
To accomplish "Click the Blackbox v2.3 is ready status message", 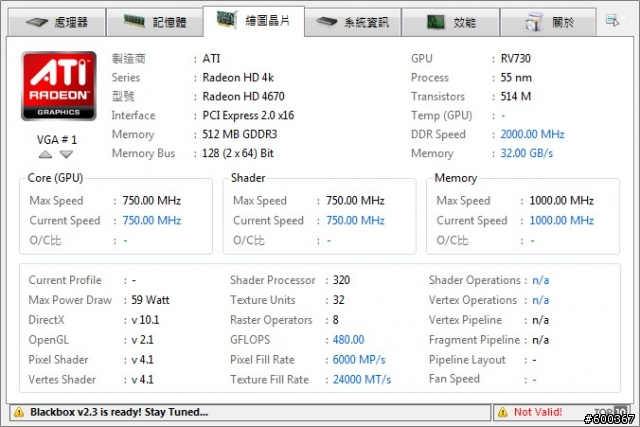I will tap(119, 412).
